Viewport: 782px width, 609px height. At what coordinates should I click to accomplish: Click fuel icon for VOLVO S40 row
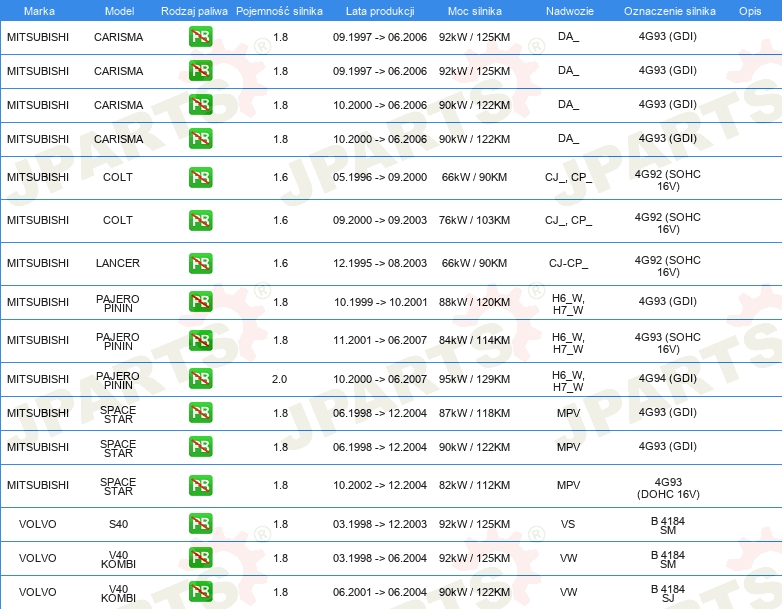pos(200,523)
